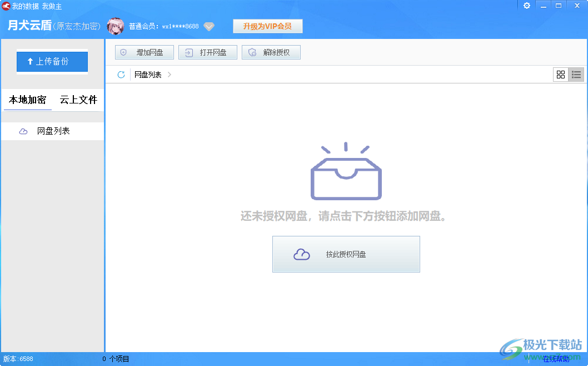Click cloud icon beside sidebar 网盘列表
This screenshot has width=588, height=366.
point(23,131)
